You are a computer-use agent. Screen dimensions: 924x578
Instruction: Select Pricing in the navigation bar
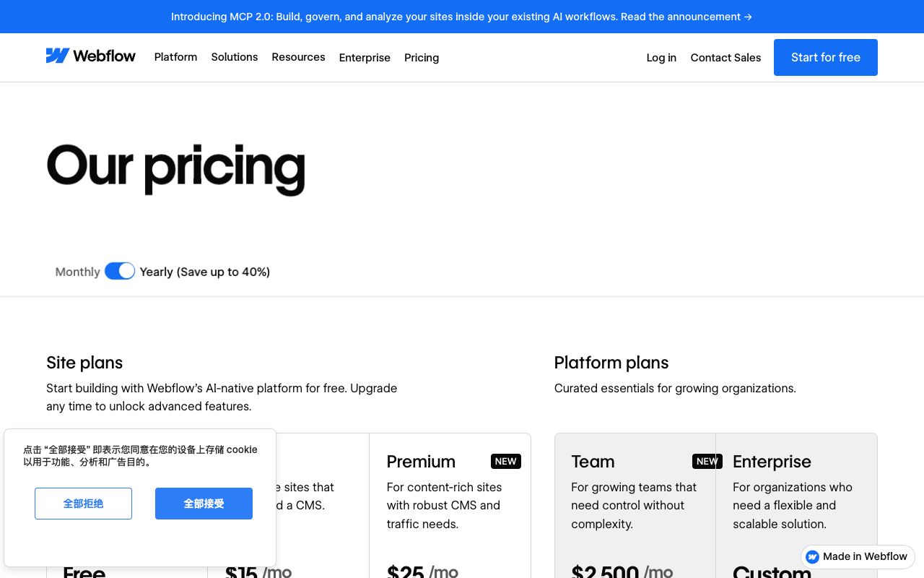coord(422,58)
